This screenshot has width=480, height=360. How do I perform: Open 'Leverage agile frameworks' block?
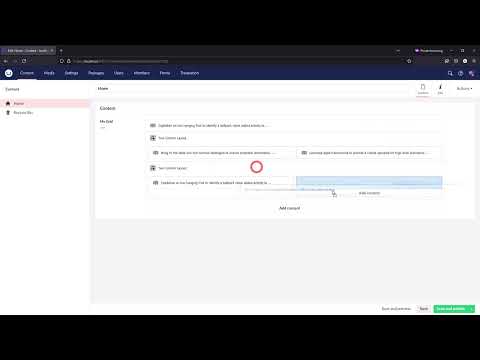coord(369,153)
